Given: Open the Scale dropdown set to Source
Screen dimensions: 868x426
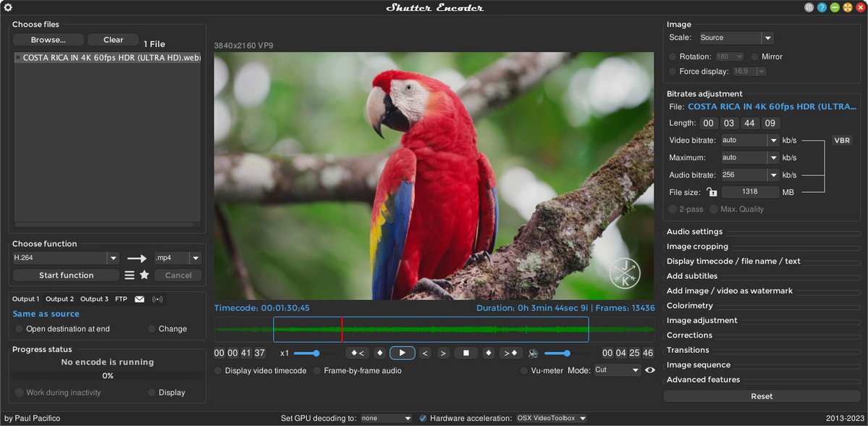Looking at the screenshot, I should click(x=736, y=38).
